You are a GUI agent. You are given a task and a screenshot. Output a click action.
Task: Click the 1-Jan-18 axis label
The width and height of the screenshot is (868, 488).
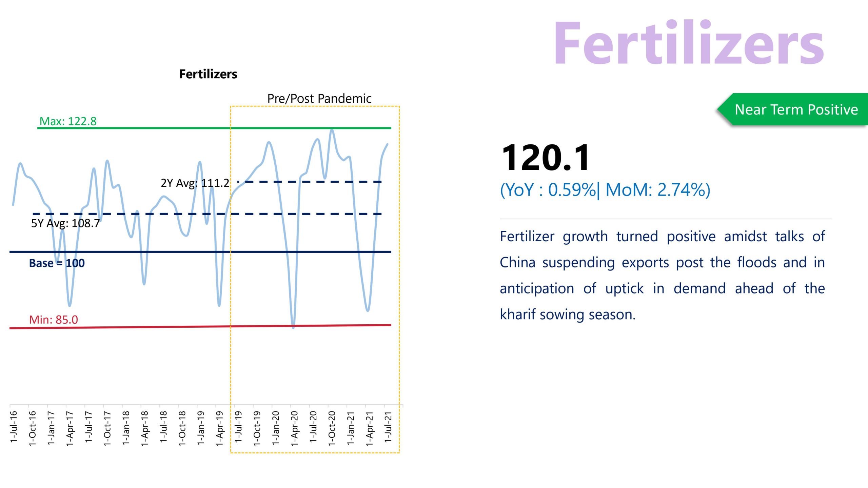126,428
